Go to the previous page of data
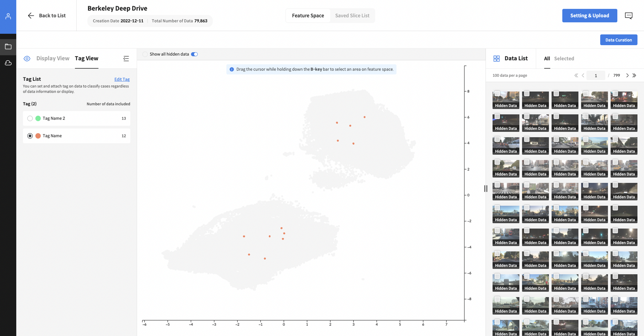This screenshot has height=336, width=644. 583,75
